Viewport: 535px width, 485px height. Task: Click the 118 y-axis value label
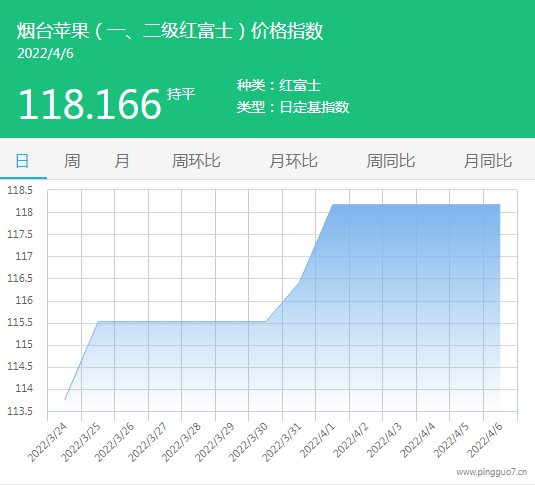24,212
